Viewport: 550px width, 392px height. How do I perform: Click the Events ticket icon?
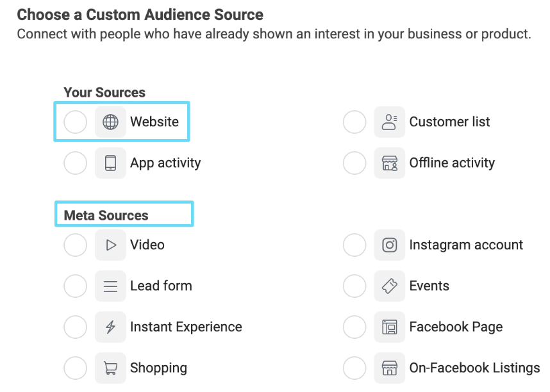click(390, 286)
